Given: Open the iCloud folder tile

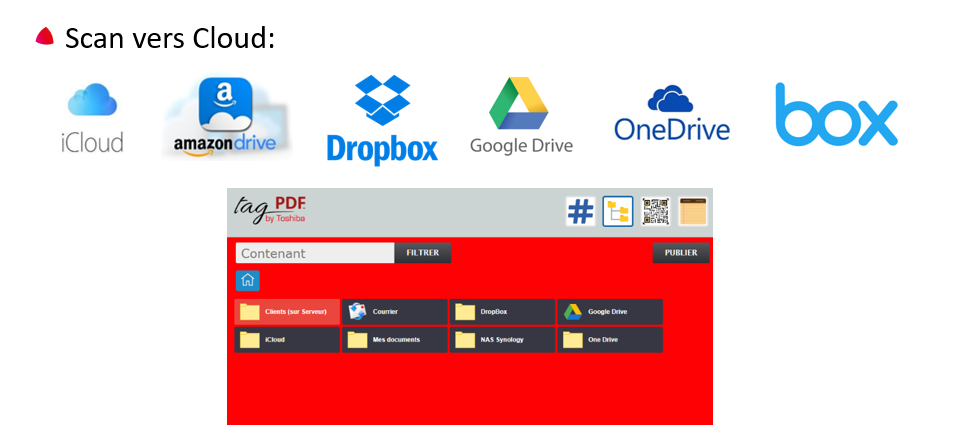Looking at the screenshot, I should (x=287, y=340).
